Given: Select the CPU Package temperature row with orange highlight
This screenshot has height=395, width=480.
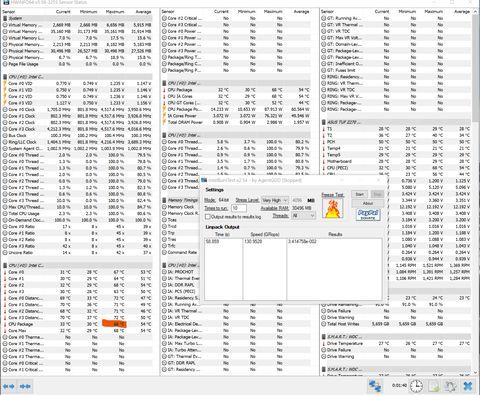Looking at the screenshot, I should (x=77, y=324).
